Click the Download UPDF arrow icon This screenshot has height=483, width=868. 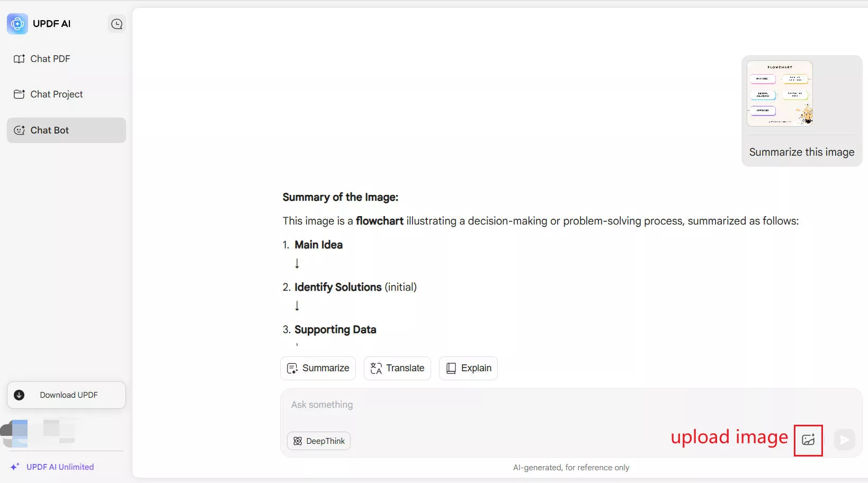(19, 395)
